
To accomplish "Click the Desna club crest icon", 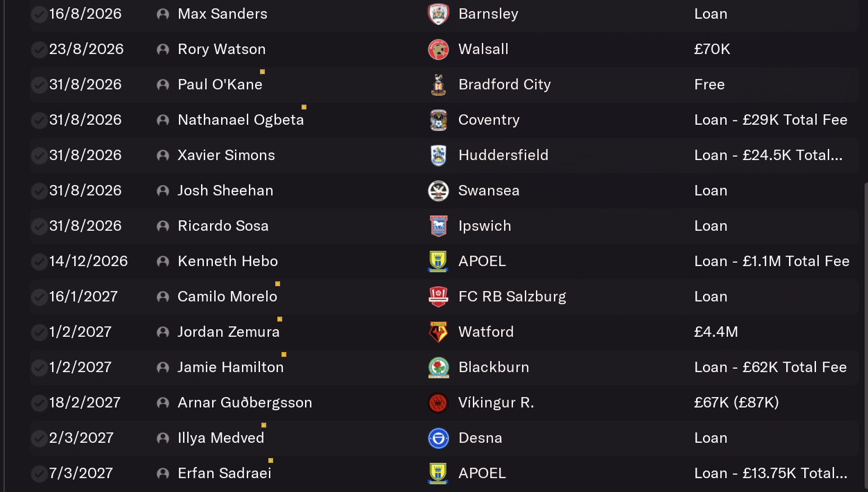I will [x=438, y=438].
